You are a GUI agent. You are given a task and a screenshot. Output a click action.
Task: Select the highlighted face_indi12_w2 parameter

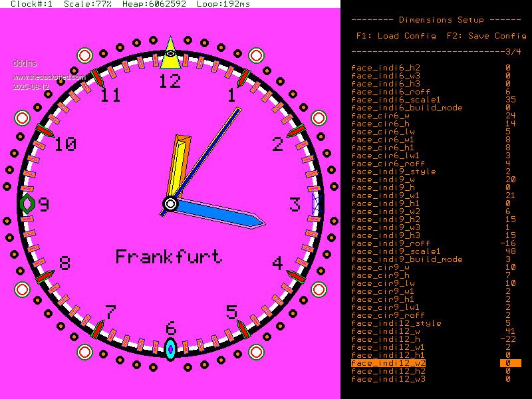click(388, 363)
